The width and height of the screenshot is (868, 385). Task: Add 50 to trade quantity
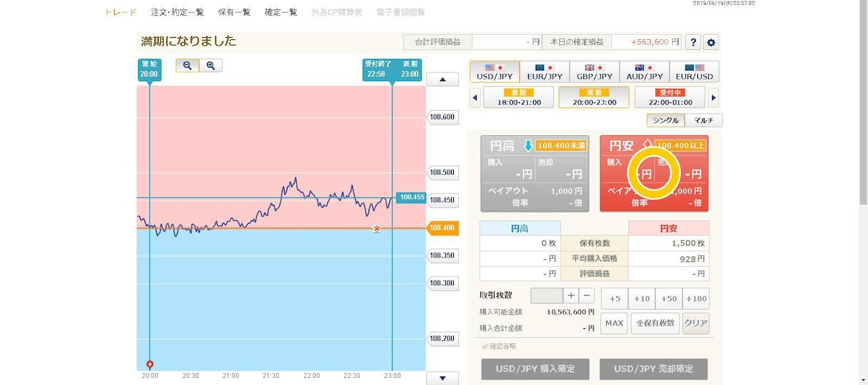669,299
